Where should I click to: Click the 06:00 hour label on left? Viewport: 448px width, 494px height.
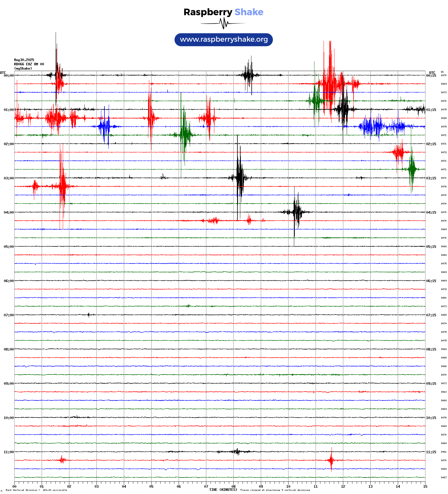(9, 281)
